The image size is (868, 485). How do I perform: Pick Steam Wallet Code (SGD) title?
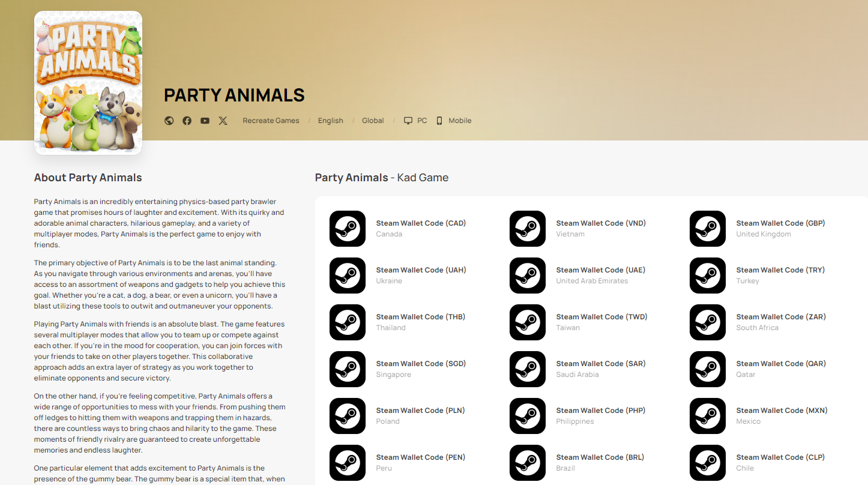click(x=421, y=364)
